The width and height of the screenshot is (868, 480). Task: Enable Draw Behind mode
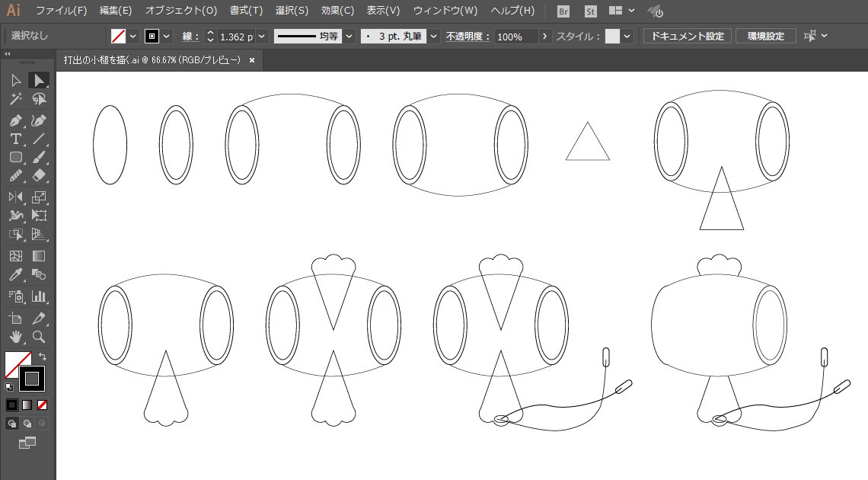(x=27, y=424)
